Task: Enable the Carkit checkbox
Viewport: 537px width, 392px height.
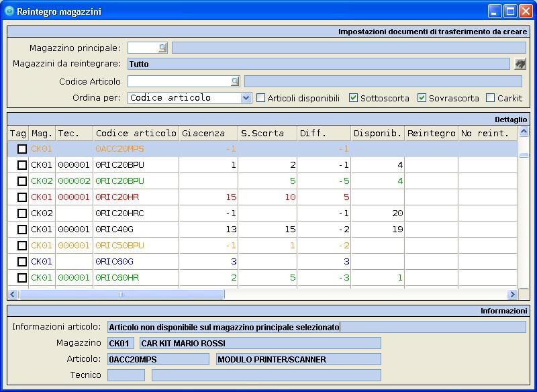Action: pos(491,98)
